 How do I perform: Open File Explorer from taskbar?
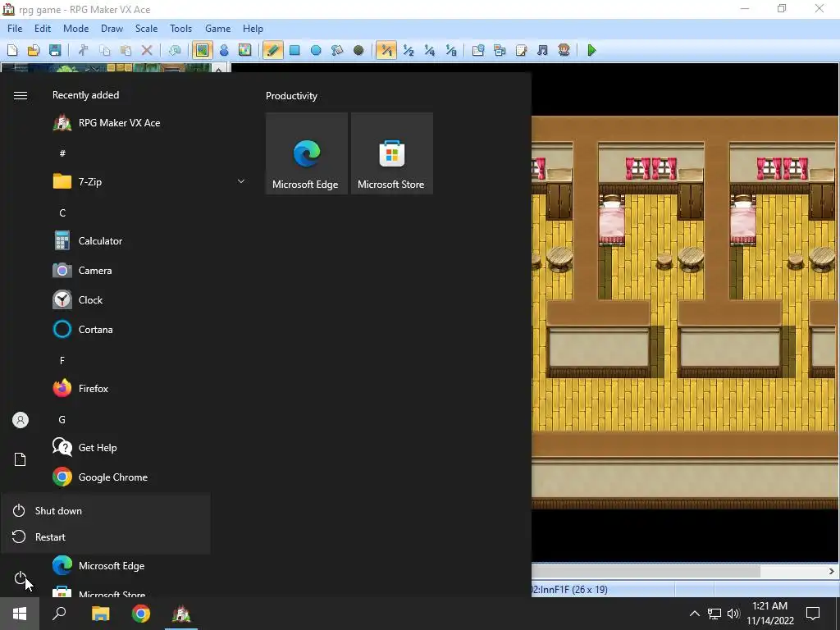tap(100, 614)
